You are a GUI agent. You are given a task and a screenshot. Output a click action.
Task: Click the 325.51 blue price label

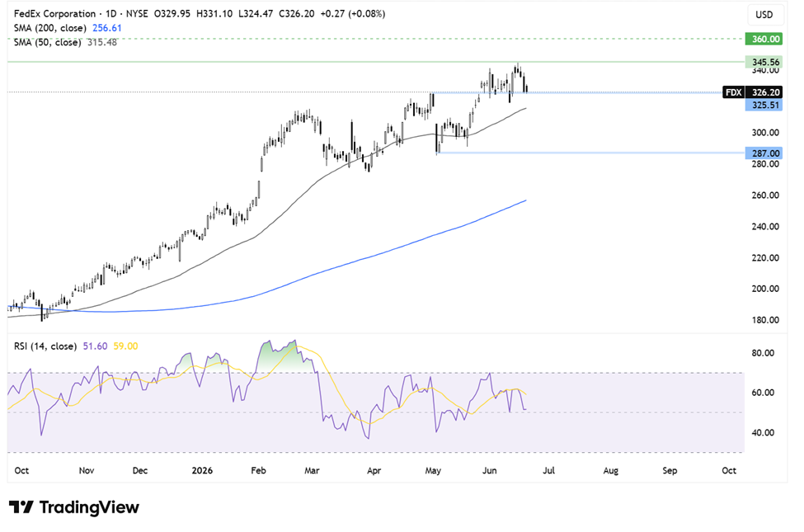[764, 106]
